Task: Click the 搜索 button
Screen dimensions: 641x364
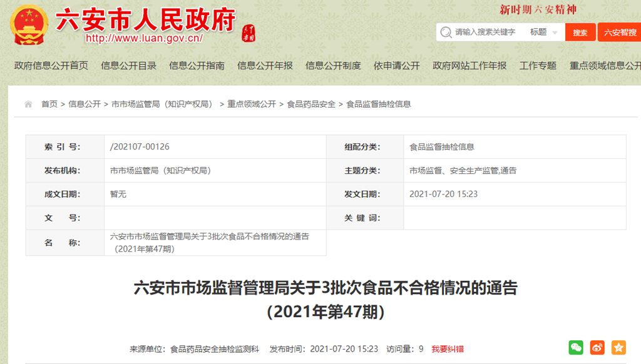Action: [580, 32]
